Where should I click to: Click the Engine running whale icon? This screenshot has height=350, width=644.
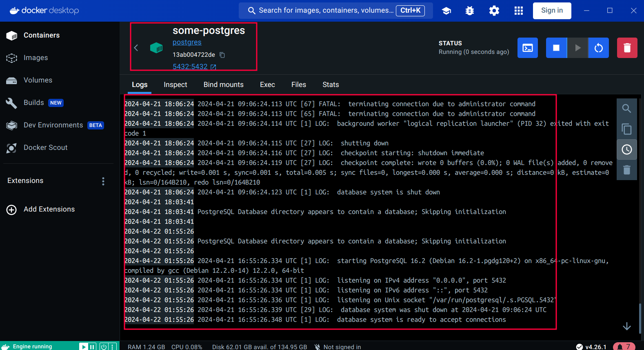[5, 347]
